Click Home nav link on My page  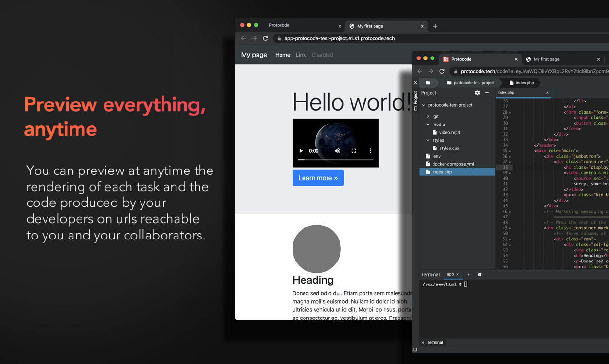pos(282,55)
